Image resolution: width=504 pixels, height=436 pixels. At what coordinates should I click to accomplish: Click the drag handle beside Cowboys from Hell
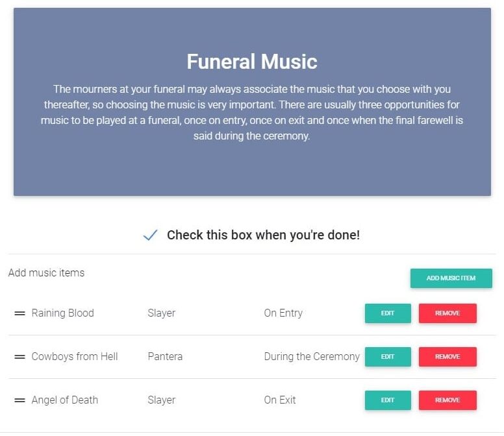click(19, 357)
